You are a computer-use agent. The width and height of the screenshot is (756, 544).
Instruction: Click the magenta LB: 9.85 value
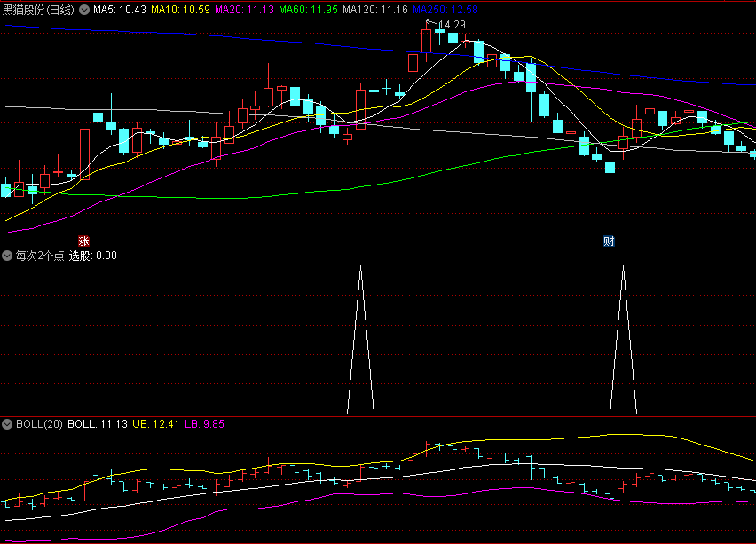click(x=204, y=424)
